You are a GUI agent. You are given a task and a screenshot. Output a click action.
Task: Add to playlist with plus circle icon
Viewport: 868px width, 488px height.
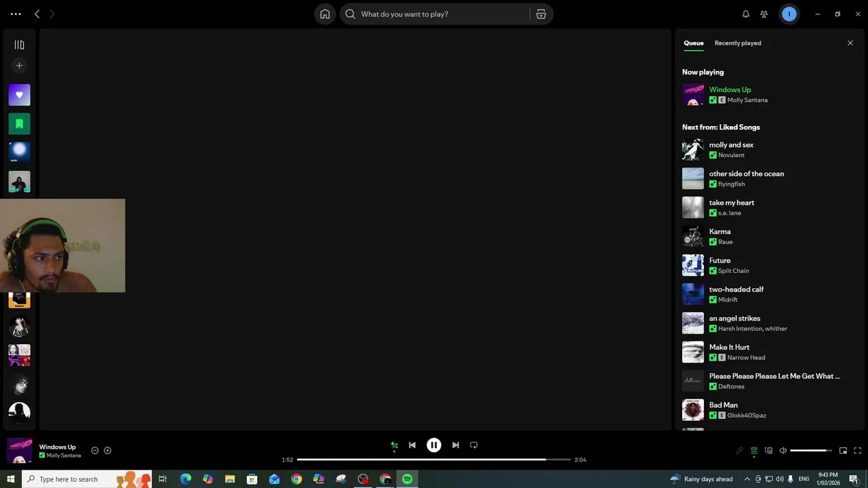pyautogui.click(x=107, y=451)
